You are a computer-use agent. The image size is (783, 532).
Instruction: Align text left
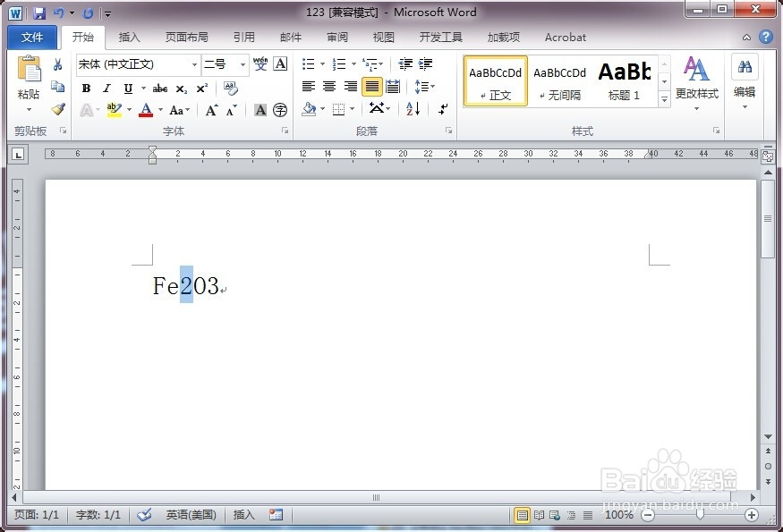click(309, 87)
